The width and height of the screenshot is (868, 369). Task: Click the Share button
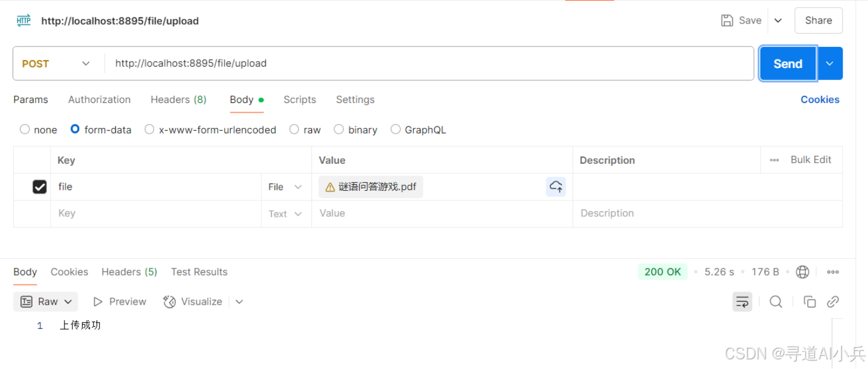[x=817, y=20]
